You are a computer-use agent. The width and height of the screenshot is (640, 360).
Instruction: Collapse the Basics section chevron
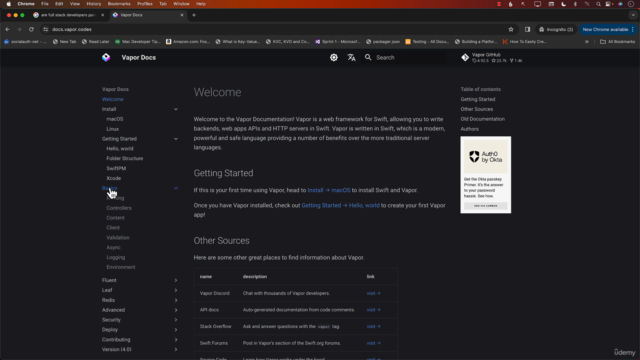[x=176, y=188]
